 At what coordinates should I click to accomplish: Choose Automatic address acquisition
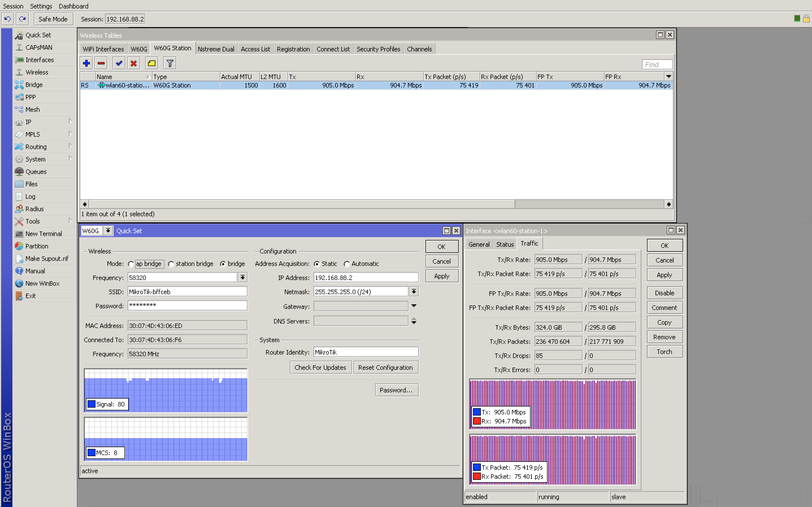tap(347, 264)
